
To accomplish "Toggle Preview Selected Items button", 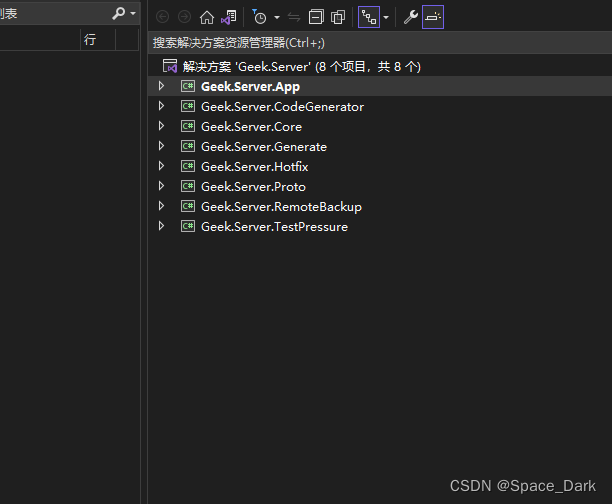I will point(433,17).
